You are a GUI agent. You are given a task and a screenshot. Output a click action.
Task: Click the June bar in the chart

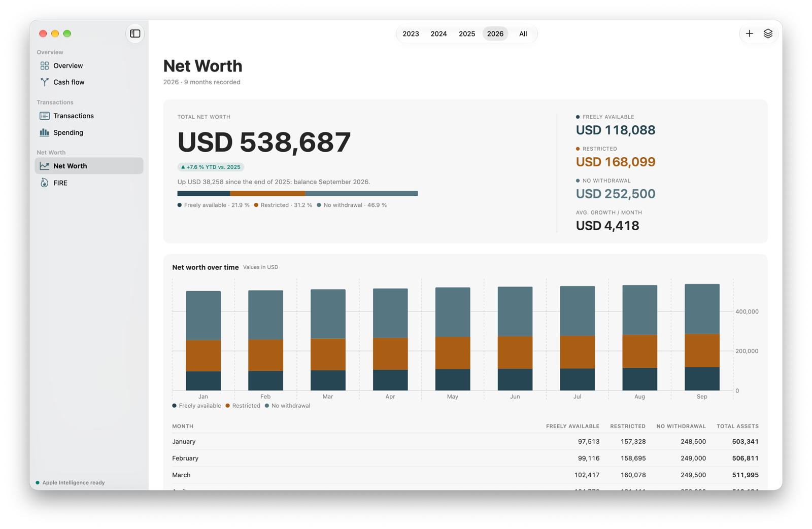515,338
